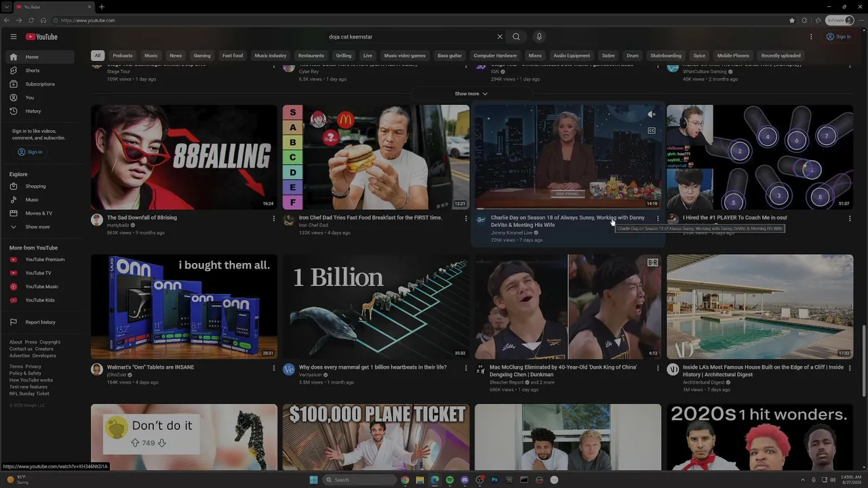Start voice search with the microphone
Viewport: 868px width, 488px height.
pyautogui.click(x=539, y=37)
